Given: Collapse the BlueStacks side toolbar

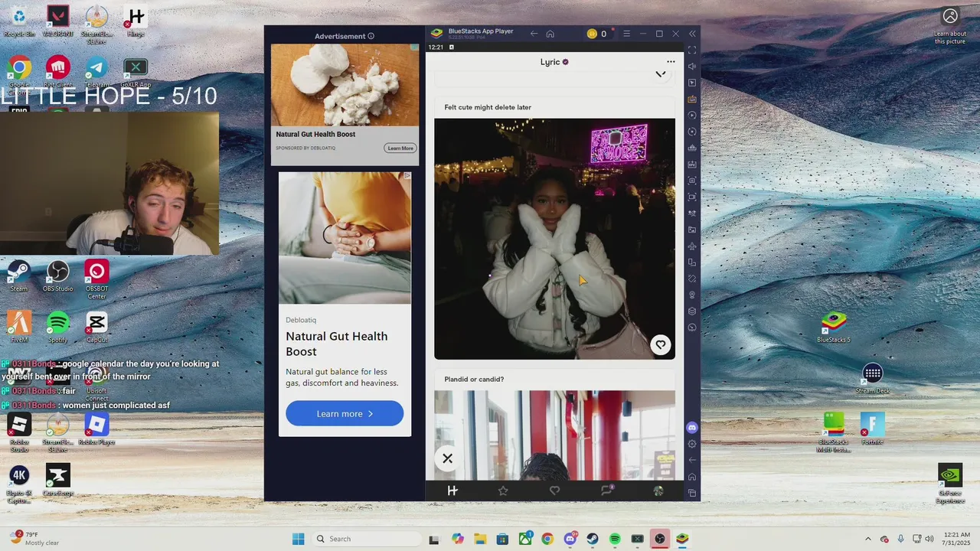Looking at the screenshot, I should pyautogui.click(x=692, y=34).
